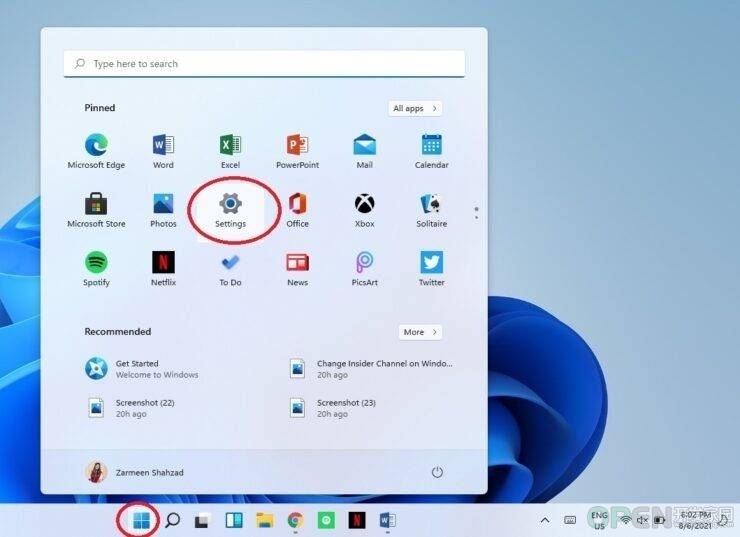The image size is (740, 537).
Task: Open Change Insider Channel document
Action: pos(373,369)
